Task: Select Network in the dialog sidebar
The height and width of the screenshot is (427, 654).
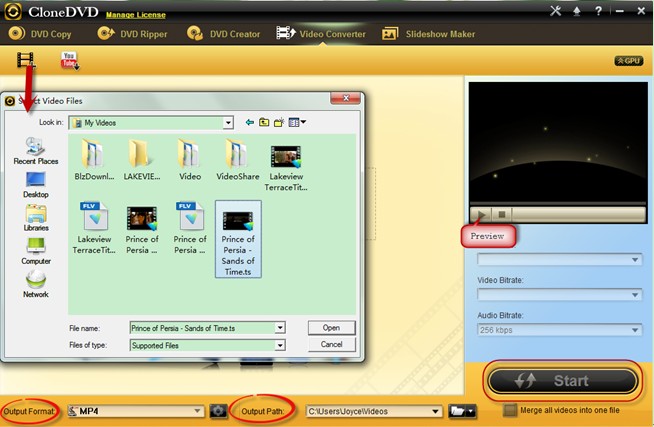Action: pos(36,284)
